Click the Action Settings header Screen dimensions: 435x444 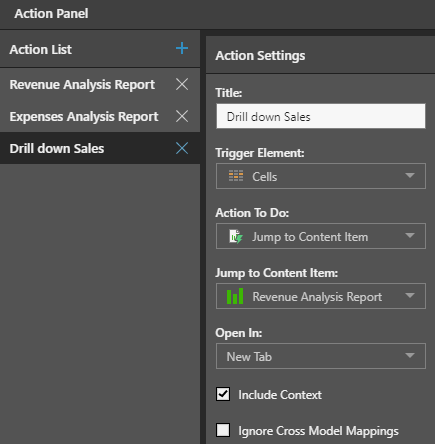(260, 55)
